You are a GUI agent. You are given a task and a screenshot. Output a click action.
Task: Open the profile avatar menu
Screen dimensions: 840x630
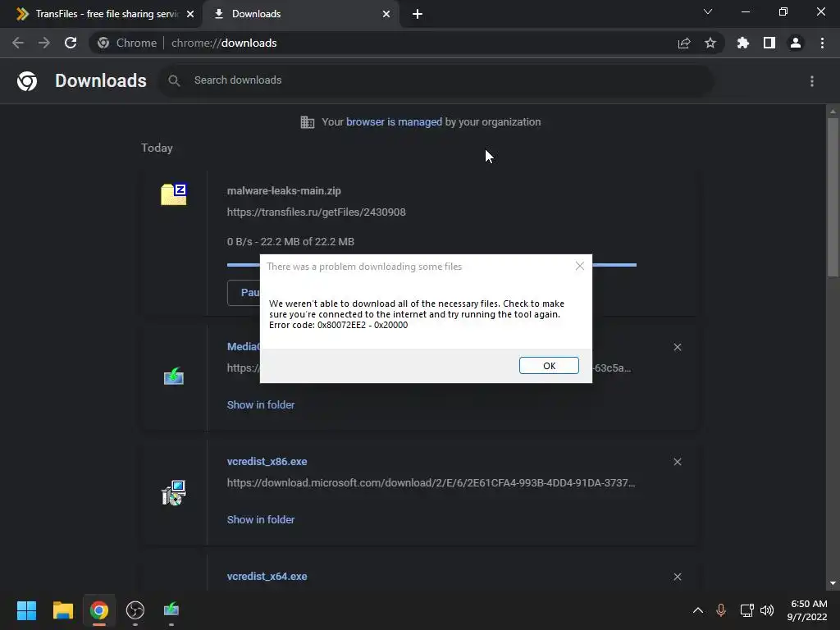coord(796,43)
